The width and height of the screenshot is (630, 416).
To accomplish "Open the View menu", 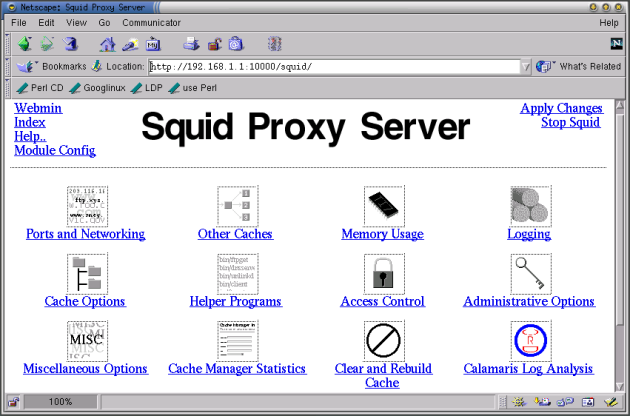I will click(76, 23).
